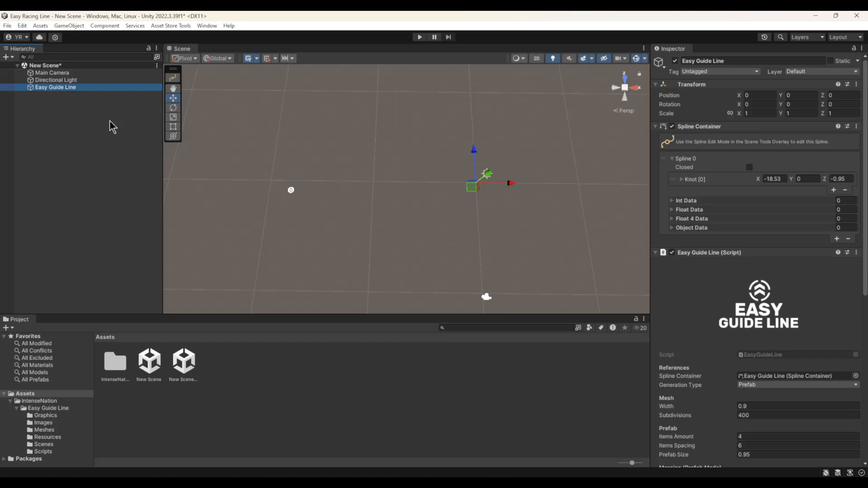Screen dimensions: 868x488
Task: Open the Generation Type dropdown
Action: tap(798, 385)
